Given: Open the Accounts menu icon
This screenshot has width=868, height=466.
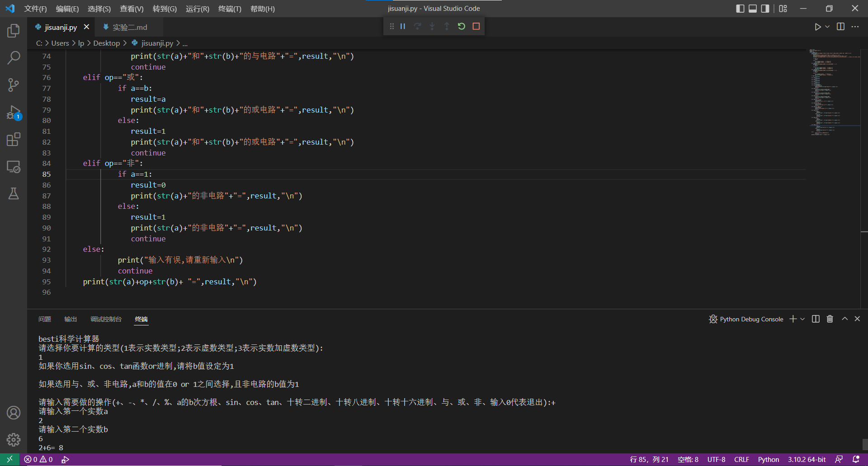Looking at the screenshot, I should pyautogui.click(x=14, y=413).
